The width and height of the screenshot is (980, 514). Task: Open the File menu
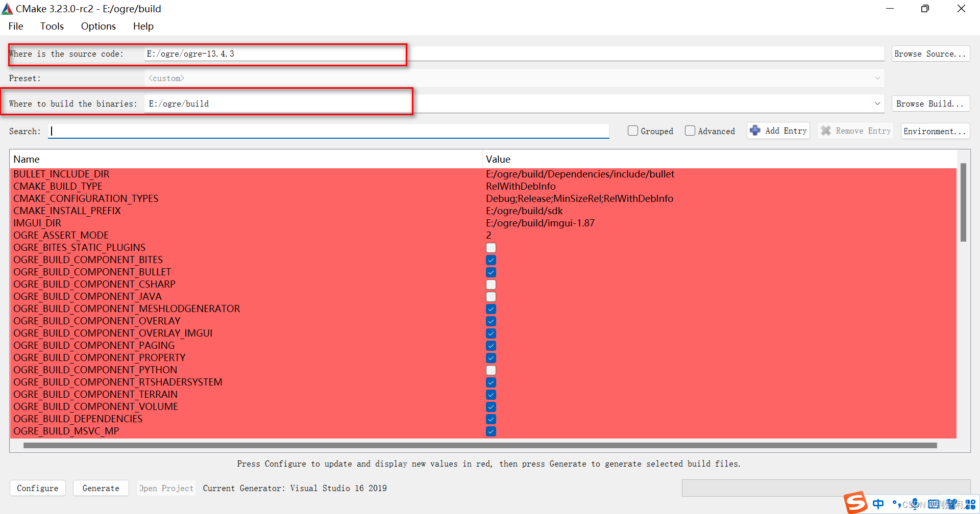16,26
